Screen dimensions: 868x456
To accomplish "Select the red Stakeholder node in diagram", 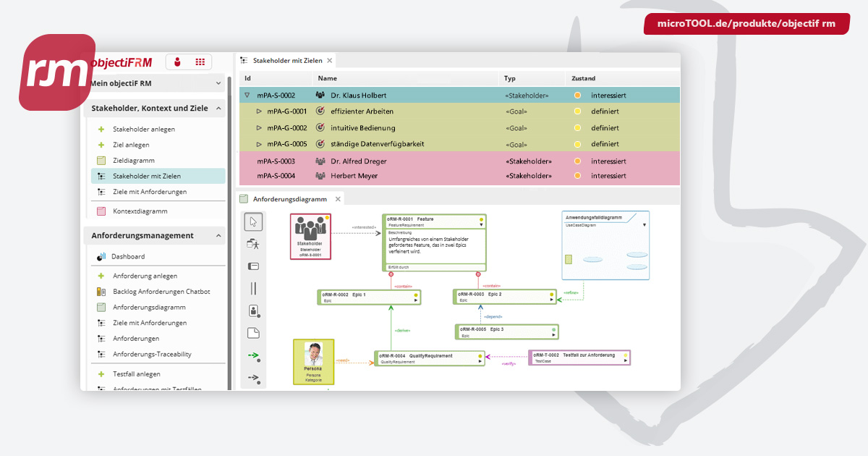I will point(311,236).
